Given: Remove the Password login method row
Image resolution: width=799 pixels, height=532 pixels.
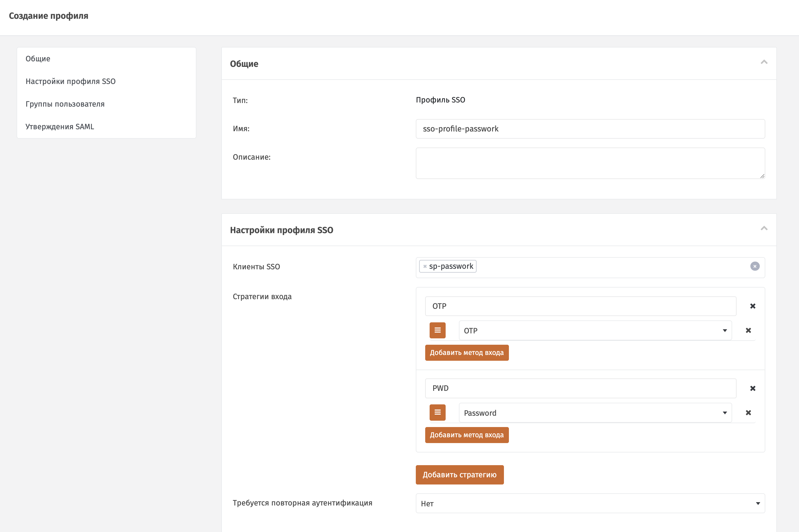Looking at the screenshot, I should tap(748, 413).
